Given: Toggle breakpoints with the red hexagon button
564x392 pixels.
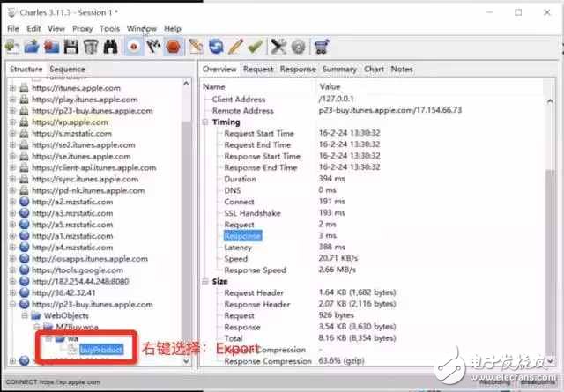Looking at the screenshot, I should coord(173,48).
